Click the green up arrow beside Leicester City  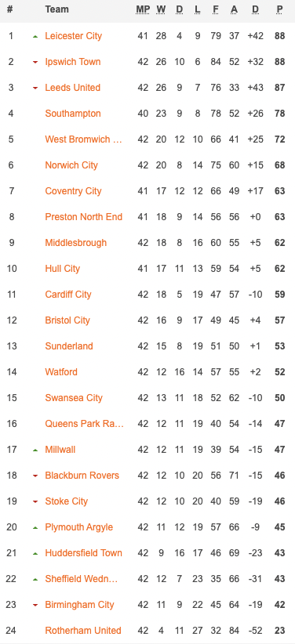click(35, 37)
